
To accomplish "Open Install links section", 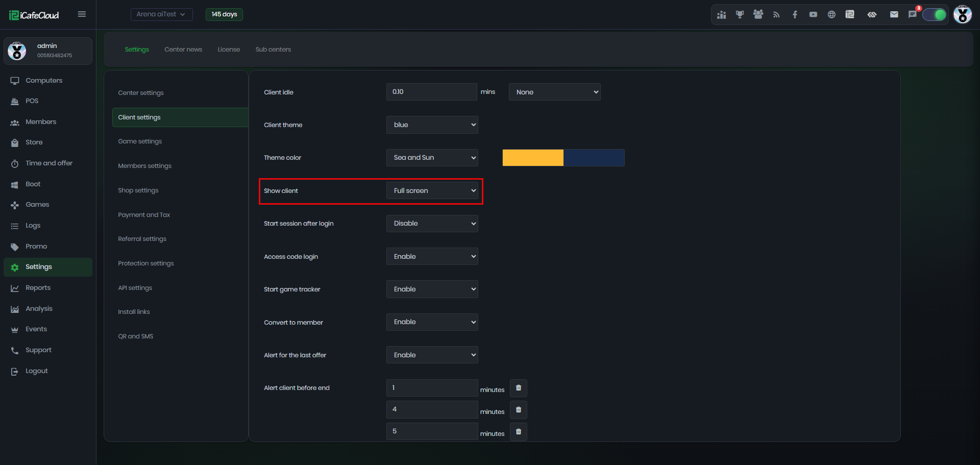I will 180,312.
